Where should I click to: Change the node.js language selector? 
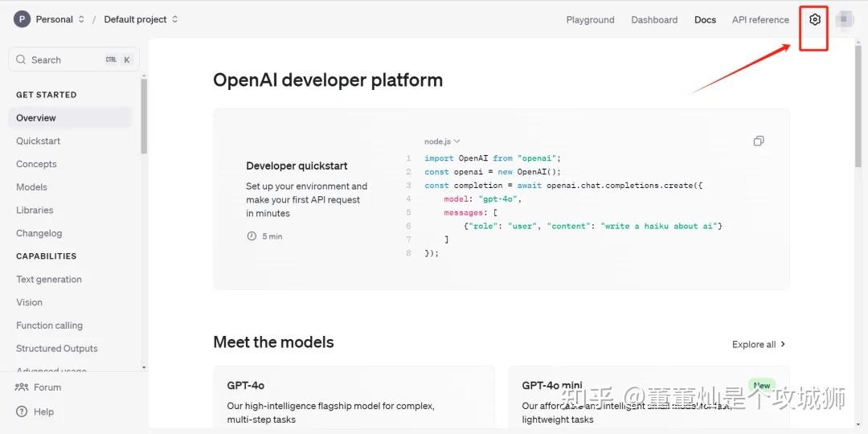pyautogui.click(x=442, y=141)
